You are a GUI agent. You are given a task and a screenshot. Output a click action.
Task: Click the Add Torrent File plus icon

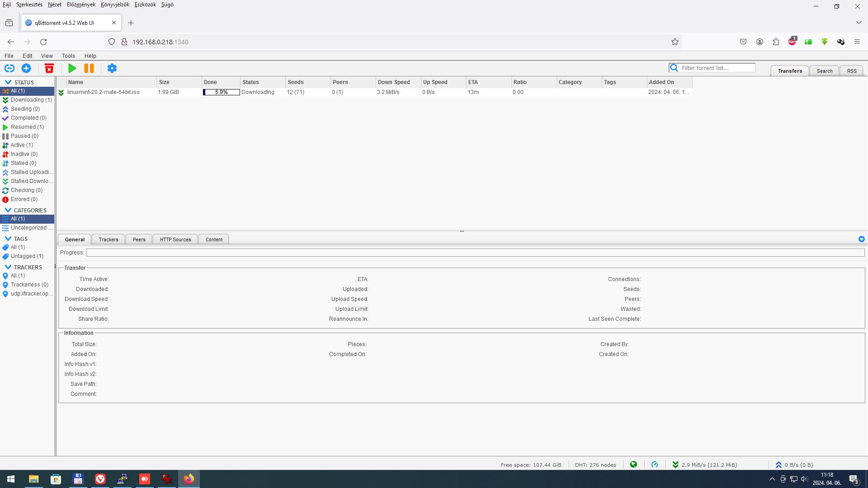coord(26,68)
